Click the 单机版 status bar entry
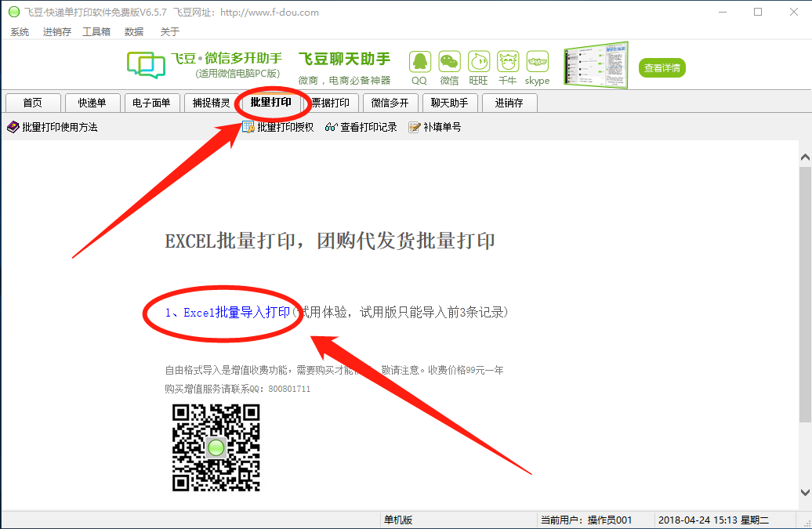The height and width of the screenshot is (529, 812). (397, 520)
